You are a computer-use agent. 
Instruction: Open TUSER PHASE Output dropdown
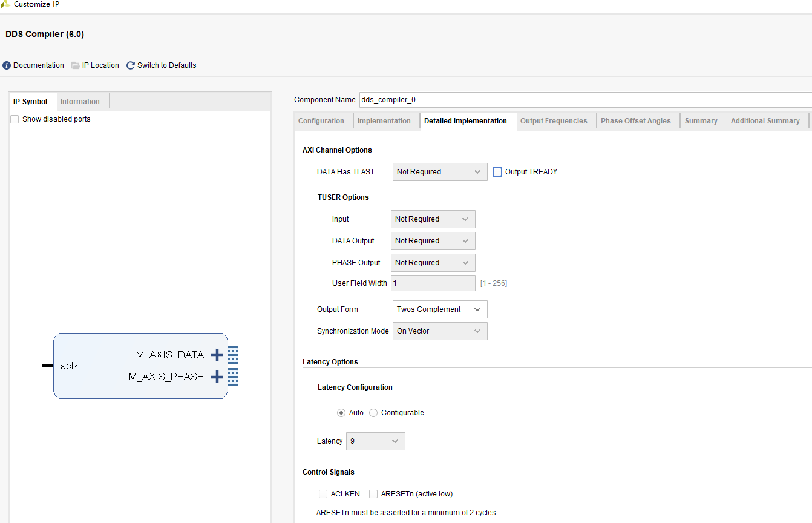pos(433,263)
